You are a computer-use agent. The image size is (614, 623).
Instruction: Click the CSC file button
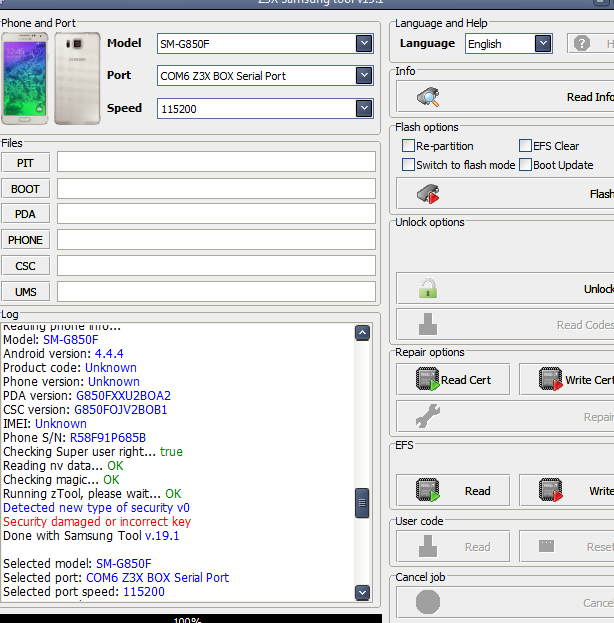click(x=25, y=265)
